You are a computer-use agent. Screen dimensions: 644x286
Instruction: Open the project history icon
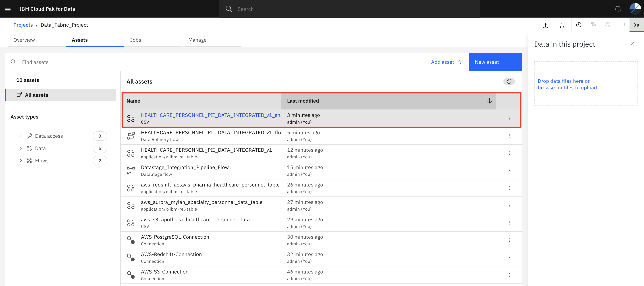(x=608, y=25)
